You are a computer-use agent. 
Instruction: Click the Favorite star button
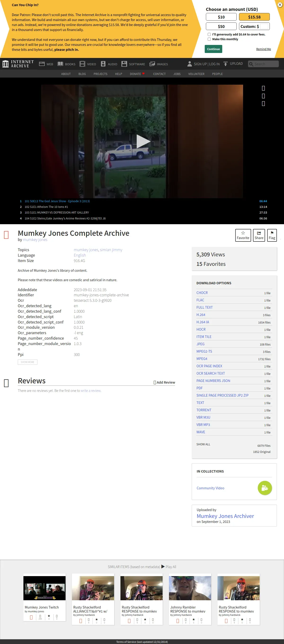(x=243, y=235)
